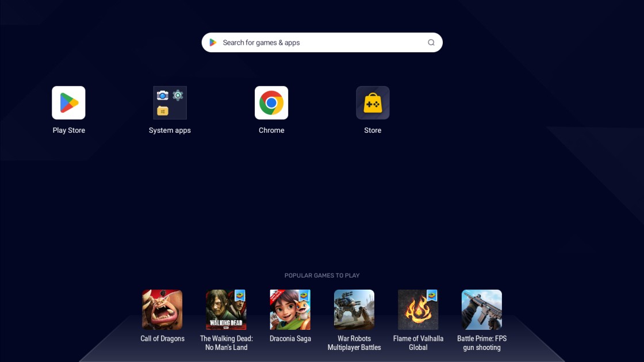Viewport: 644px width, 362px height.
Task: Click the Chrome label text
Action: (271, 130)
